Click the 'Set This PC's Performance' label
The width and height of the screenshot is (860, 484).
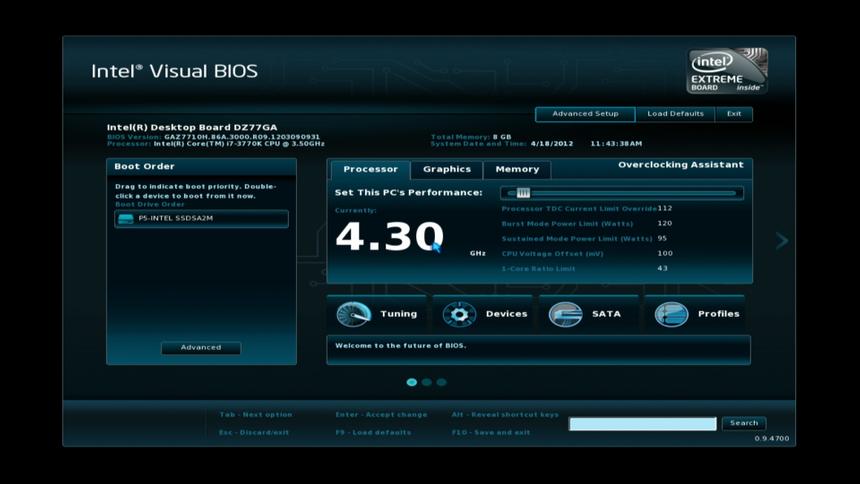pyautogui.click(x=409, y=193)
